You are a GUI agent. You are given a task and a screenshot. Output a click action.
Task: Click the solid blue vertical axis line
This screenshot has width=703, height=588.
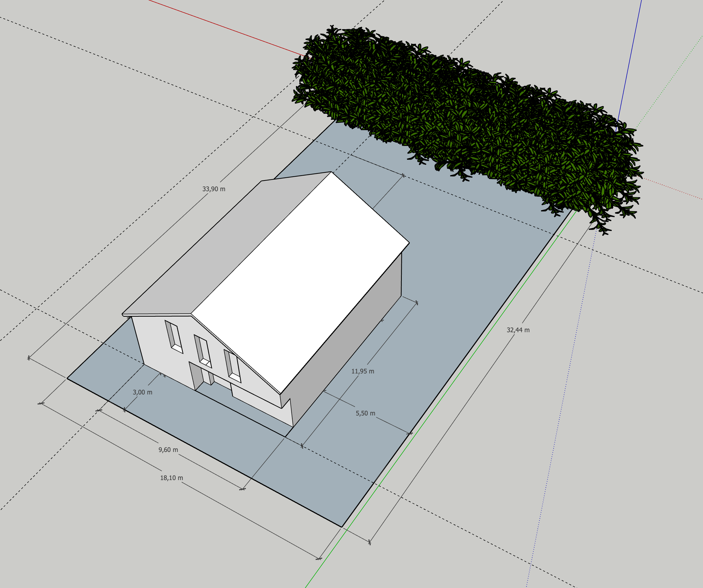629,60
